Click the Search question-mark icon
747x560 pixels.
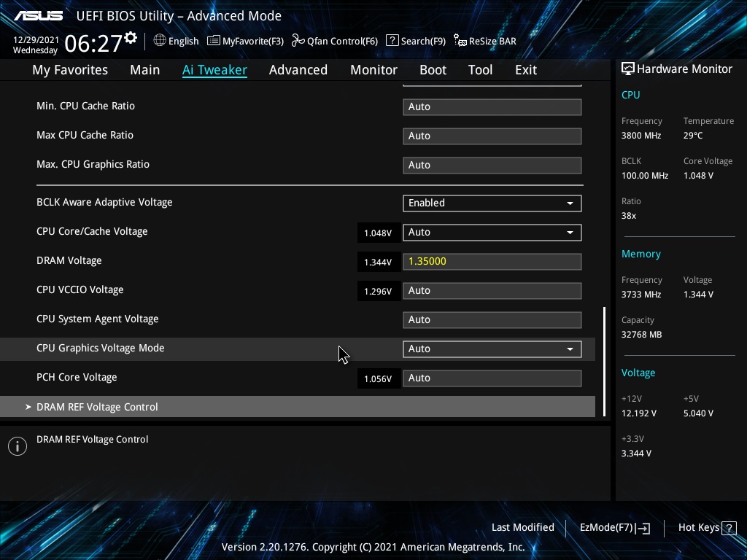(x=392, y=41)
